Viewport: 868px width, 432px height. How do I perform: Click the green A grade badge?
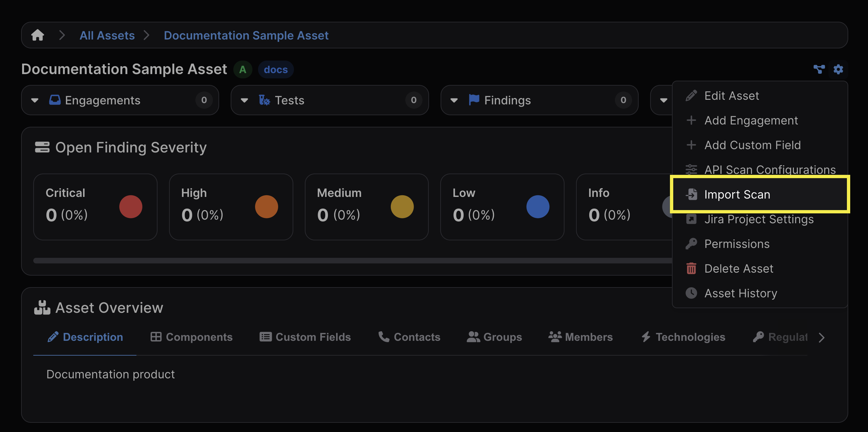[243, 70]
